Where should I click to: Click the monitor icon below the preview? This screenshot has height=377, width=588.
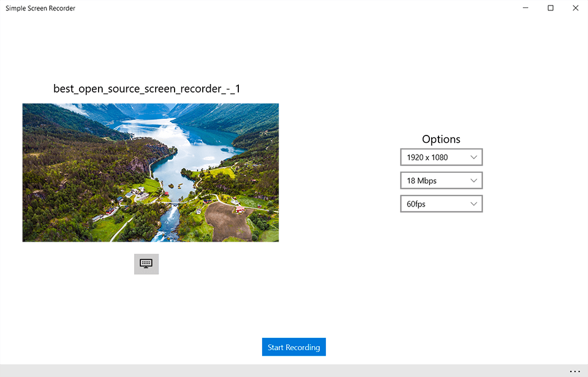tap(146, 264)
